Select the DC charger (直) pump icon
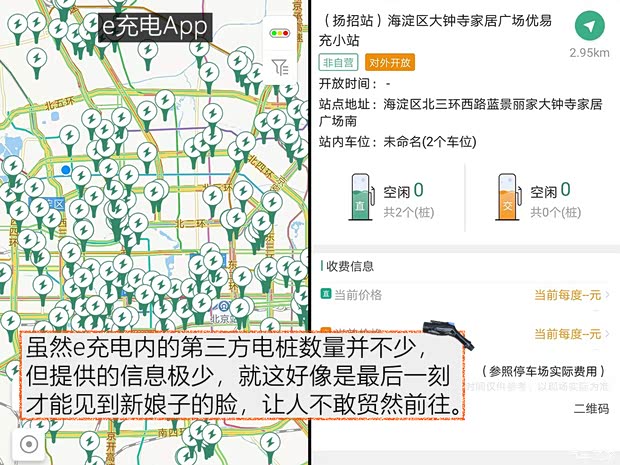 pyautogui.click(x=361, y=197)
